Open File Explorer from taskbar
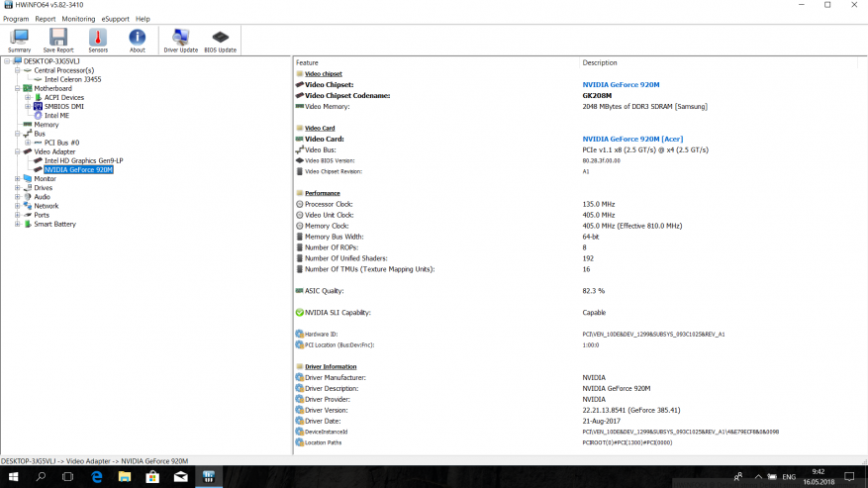 point(125,476)
